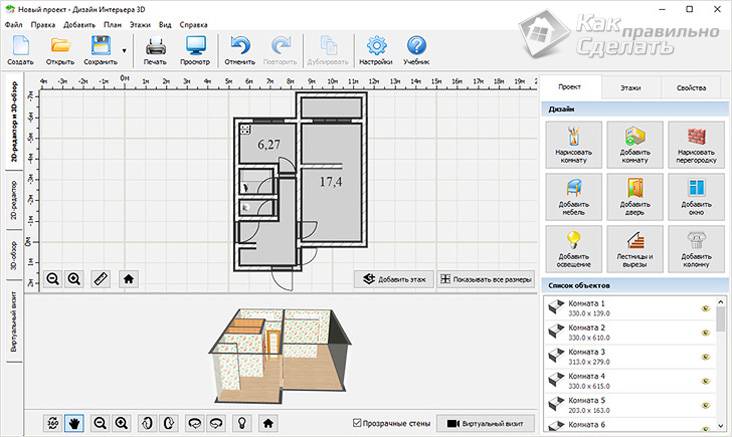Switch to the Свойства tab

(691, 88)
